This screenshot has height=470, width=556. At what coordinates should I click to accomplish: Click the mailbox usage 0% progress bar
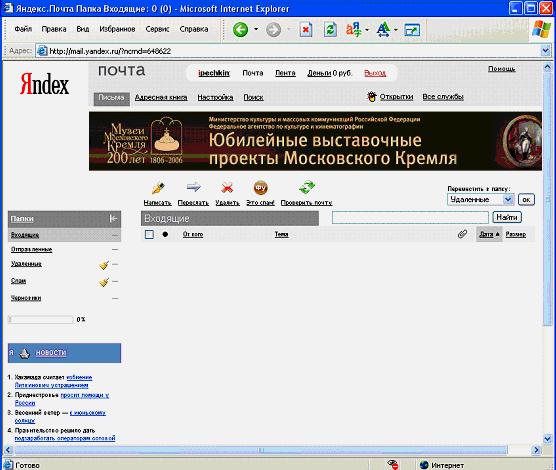[41, 319]
